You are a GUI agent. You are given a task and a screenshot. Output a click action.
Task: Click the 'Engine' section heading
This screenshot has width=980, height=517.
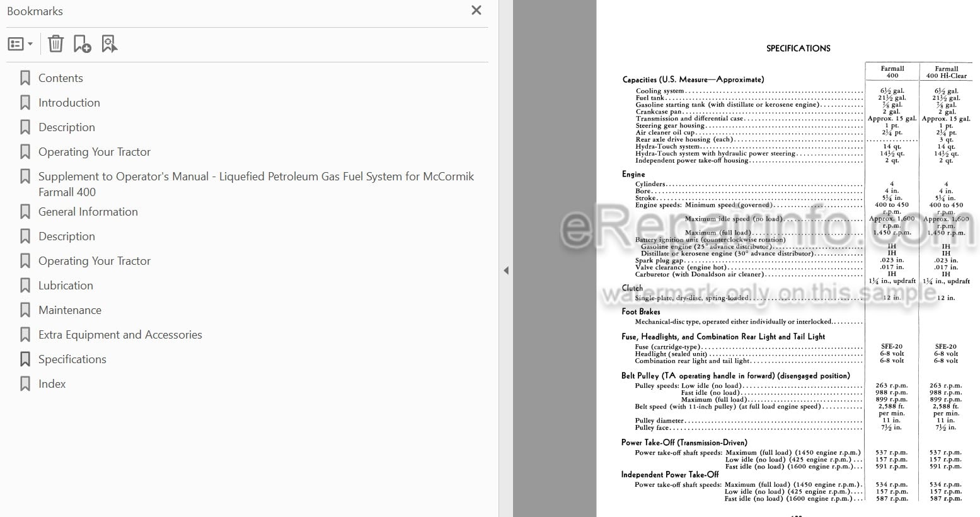pos(633,174)
